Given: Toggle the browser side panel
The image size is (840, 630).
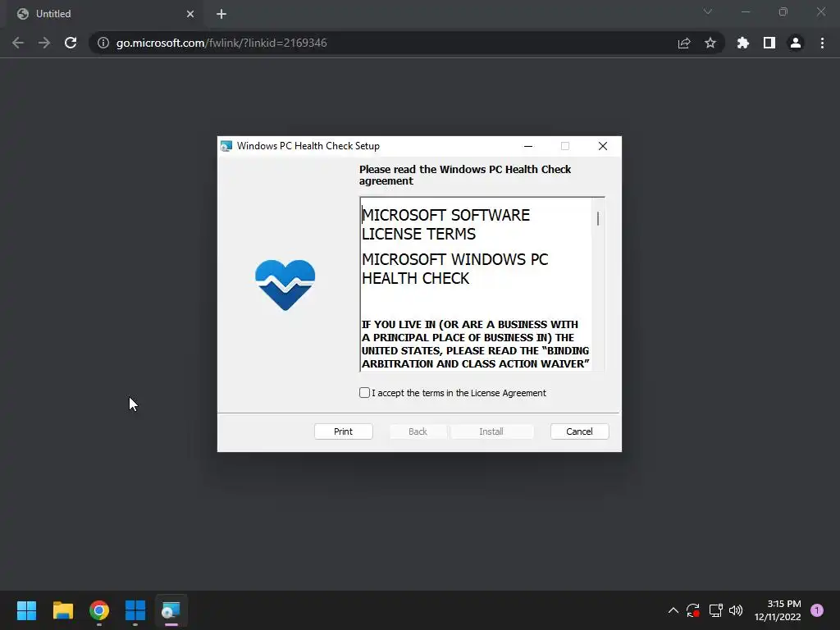Looking at the screenshot, I should pyautogui.click(x=769, y=43).
